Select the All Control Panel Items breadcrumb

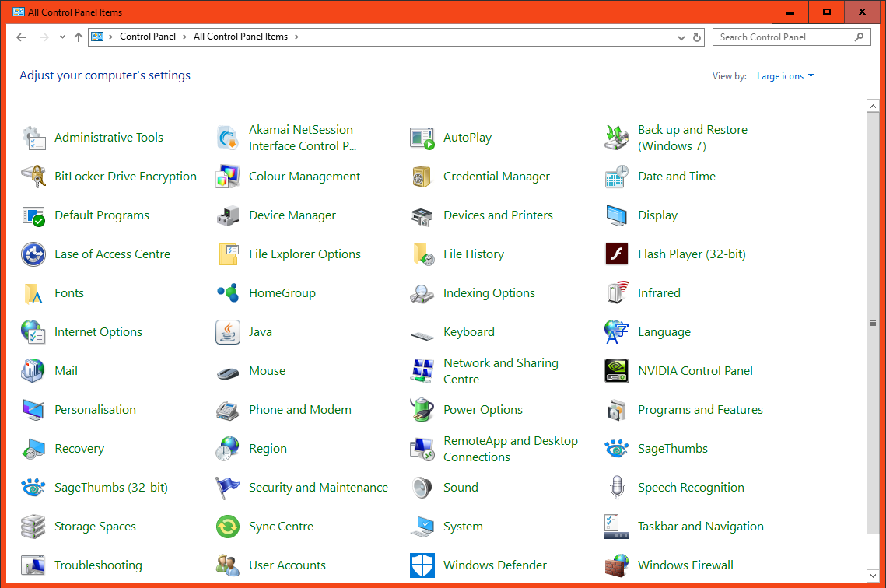point(240,37)
